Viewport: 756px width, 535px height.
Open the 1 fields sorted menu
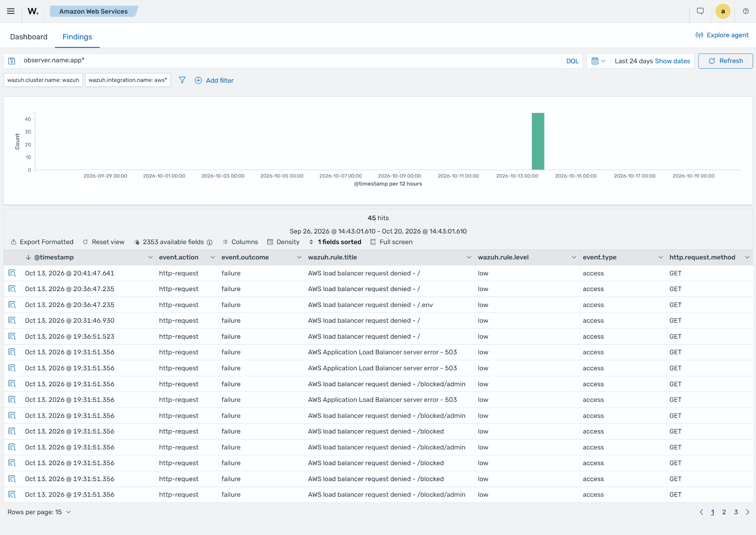click(335, 242)
